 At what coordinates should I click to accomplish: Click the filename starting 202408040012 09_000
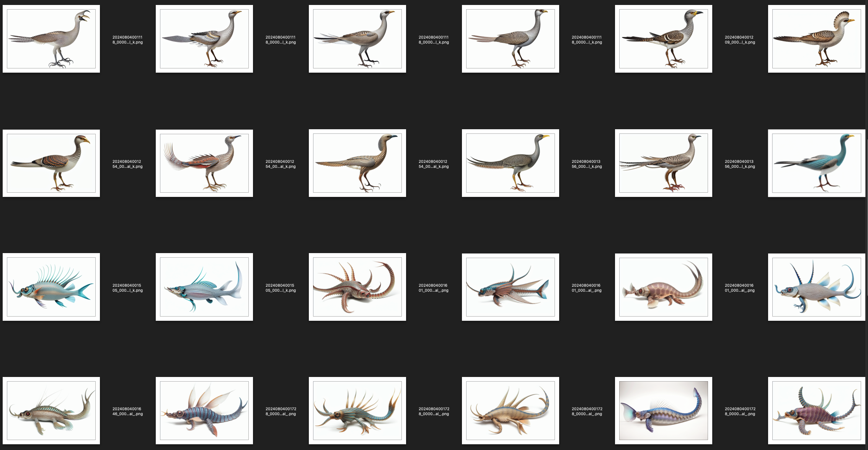740,40
